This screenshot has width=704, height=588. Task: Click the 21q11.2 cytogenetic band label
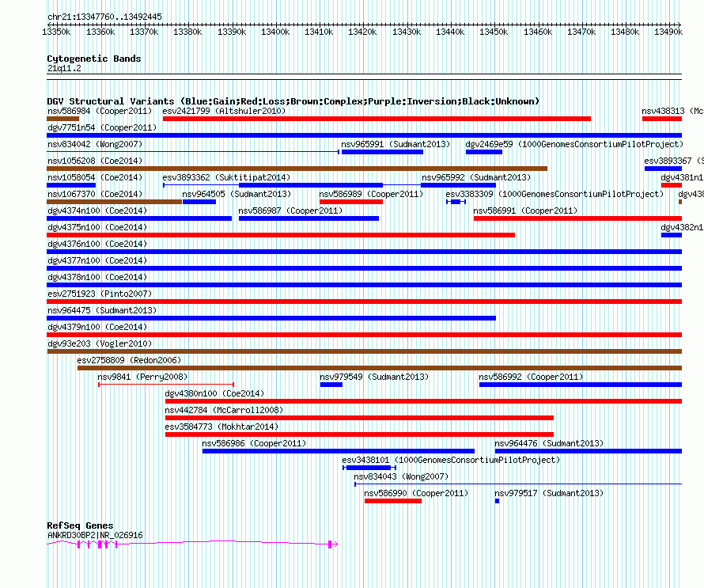(64, 68)
